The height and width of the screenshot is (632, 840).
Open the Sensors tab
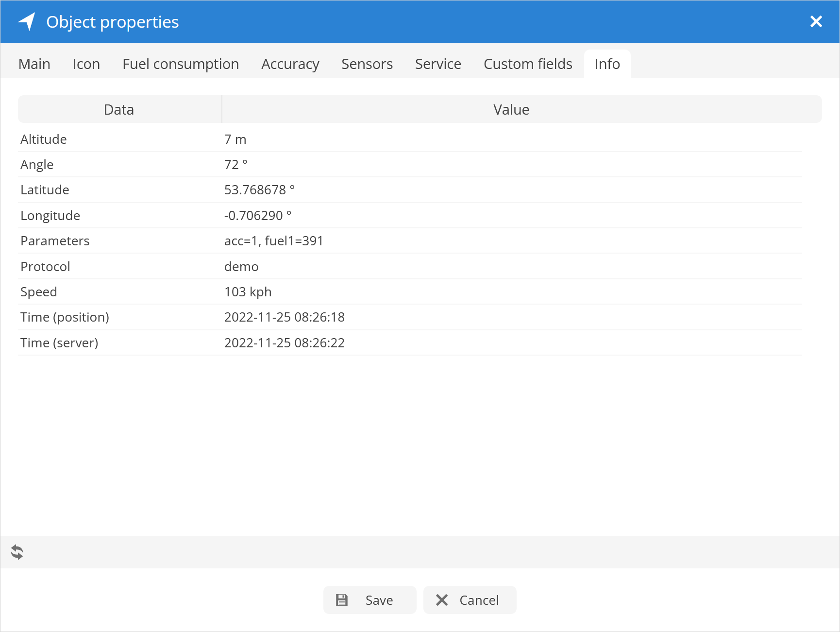(367, 64)
